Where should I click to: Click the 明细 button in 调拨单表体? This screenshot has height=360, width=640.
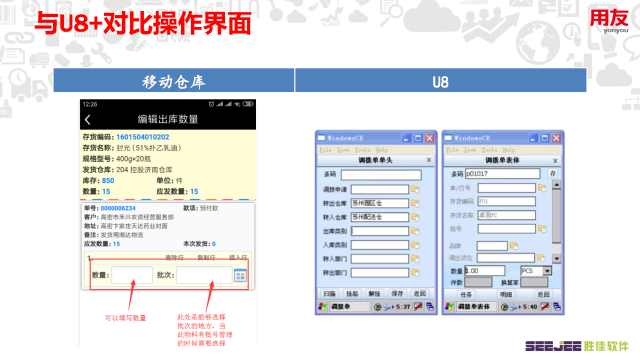pyautogui.click(x=506, y=294)
